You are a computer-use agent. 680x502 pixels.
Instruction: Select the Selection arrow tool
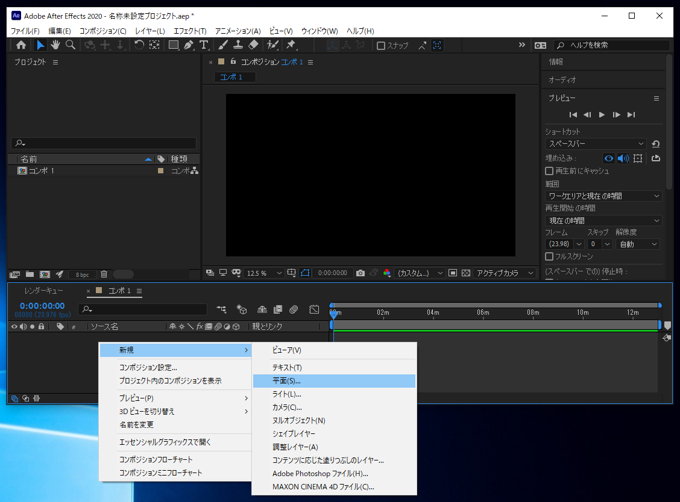(40, 45)
